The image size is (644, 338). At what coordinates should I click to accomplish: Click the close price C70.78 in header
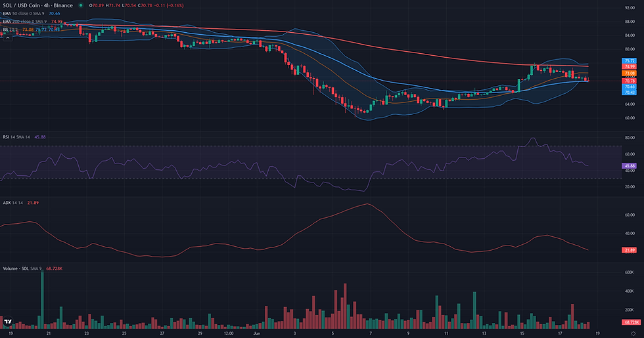(x=145, y=5)
